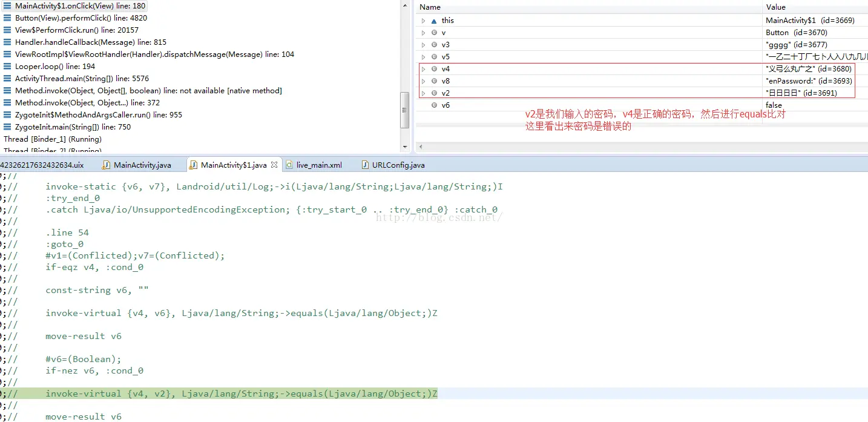Expand the 'this' variable node
The height and width of the screenshot is (422, 868).
pos(424,21)
